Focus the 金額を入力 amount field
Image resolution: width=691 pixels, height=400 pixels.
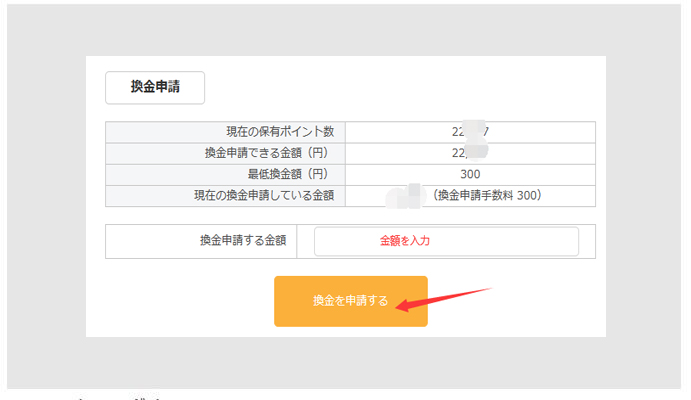click(446, 242)
